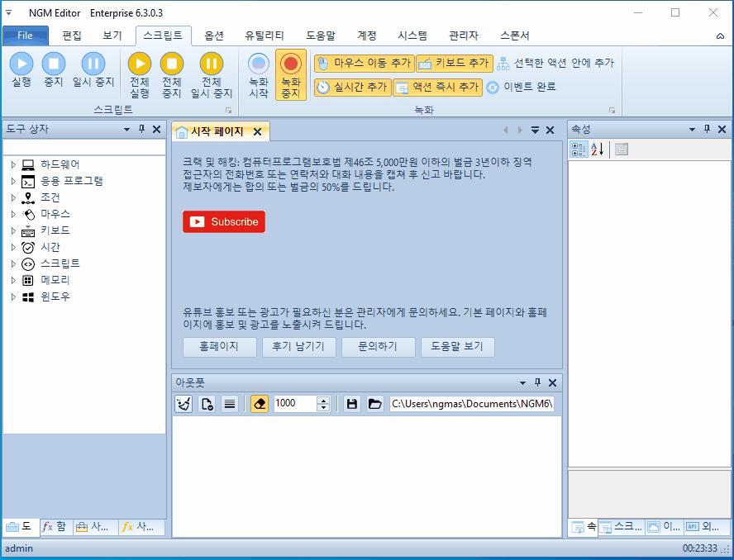Expand the 시간 tree node

[x=13, y=247]
